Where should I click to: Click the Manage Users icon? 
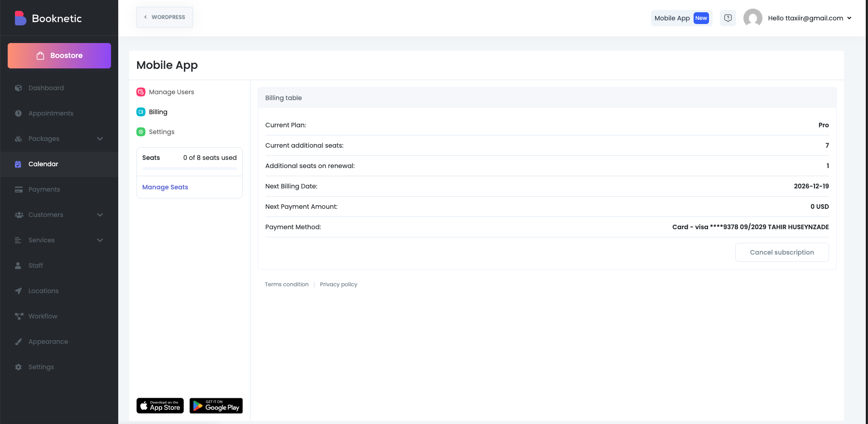click(141, 92)
